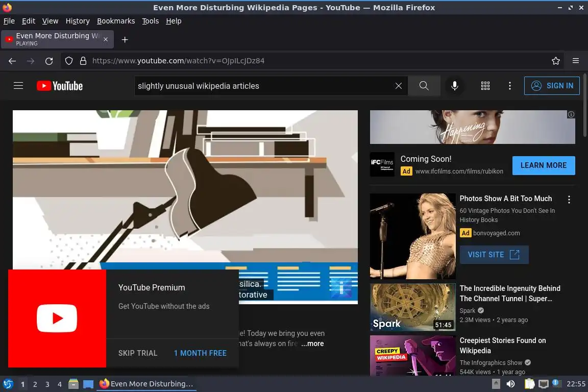This screenshot has height=392, width=588.
Task: Sign in to YouTube
Action: [552, 86]
